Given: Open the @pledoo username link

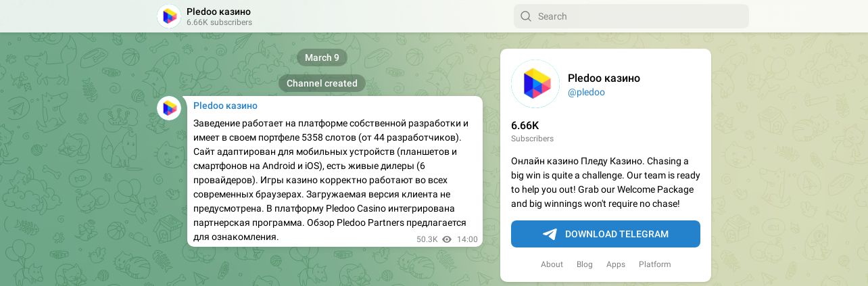Looking at the screenshot, I should tap(586, 93).
